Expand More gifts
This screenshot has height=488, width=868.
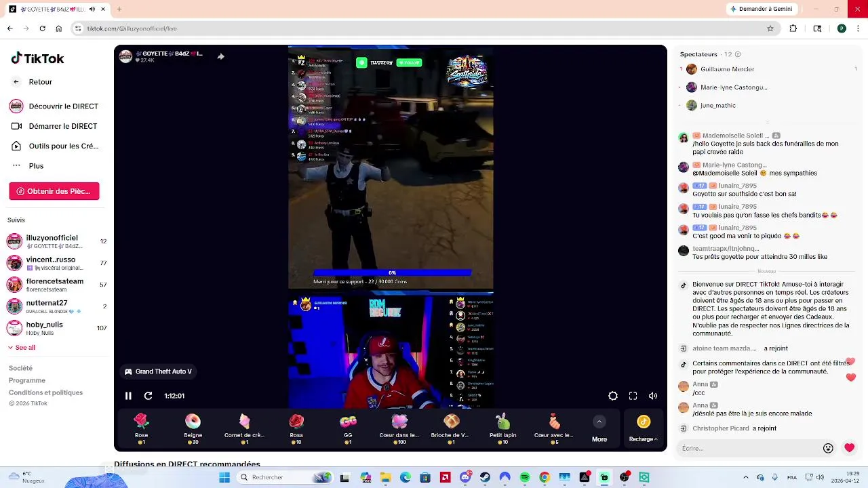(599, 429)
